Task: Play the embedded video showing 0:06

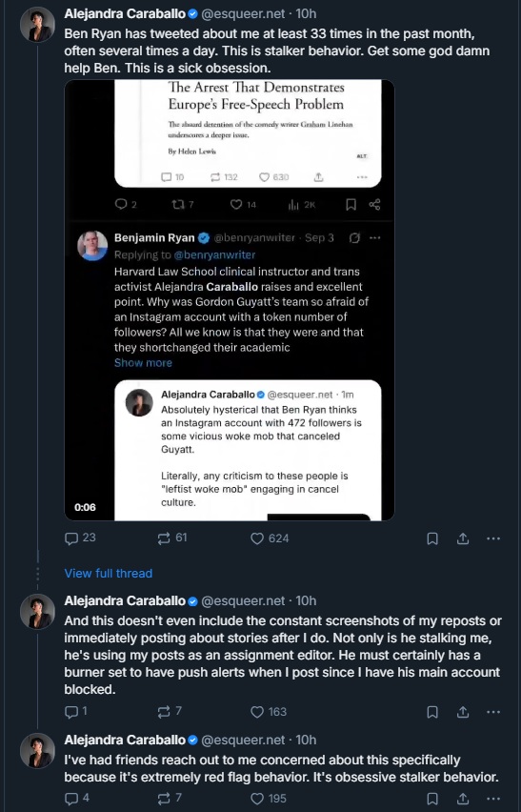Action: click(x=230, y=300)
